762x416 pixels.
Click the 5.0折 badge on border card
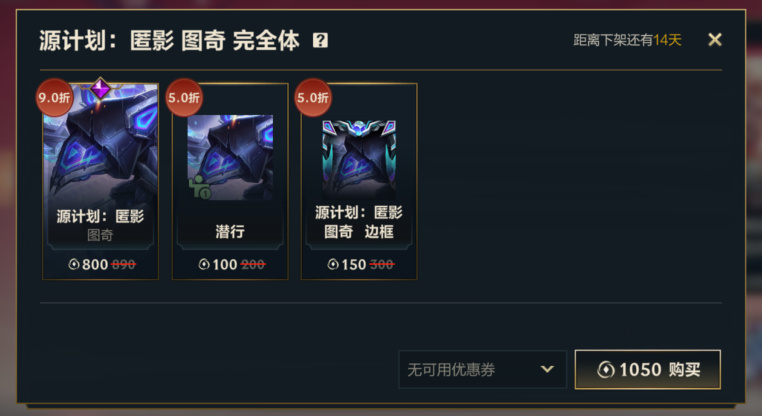pos(313,98)
